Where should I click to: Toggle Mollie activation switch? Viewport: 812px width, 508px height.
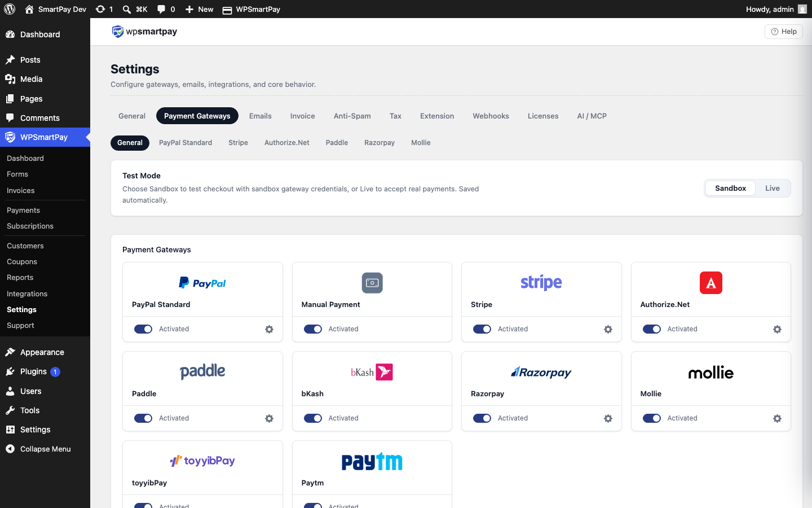[652, 418]
